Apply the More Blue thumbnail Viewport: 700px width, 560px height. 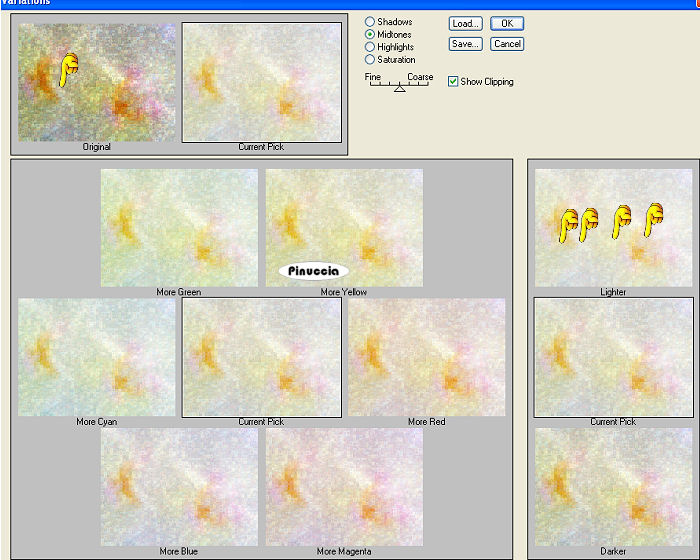(179, 487)
